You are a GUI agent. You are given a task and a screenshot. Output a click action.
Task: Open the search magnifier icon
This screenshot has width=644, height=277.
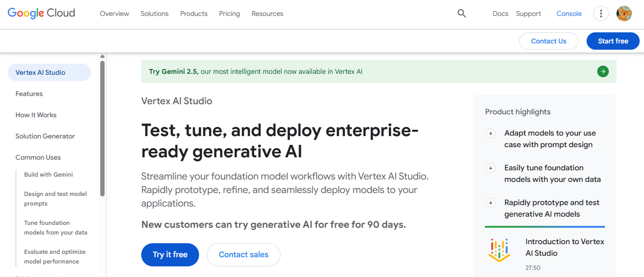click(x=462, y=14)
